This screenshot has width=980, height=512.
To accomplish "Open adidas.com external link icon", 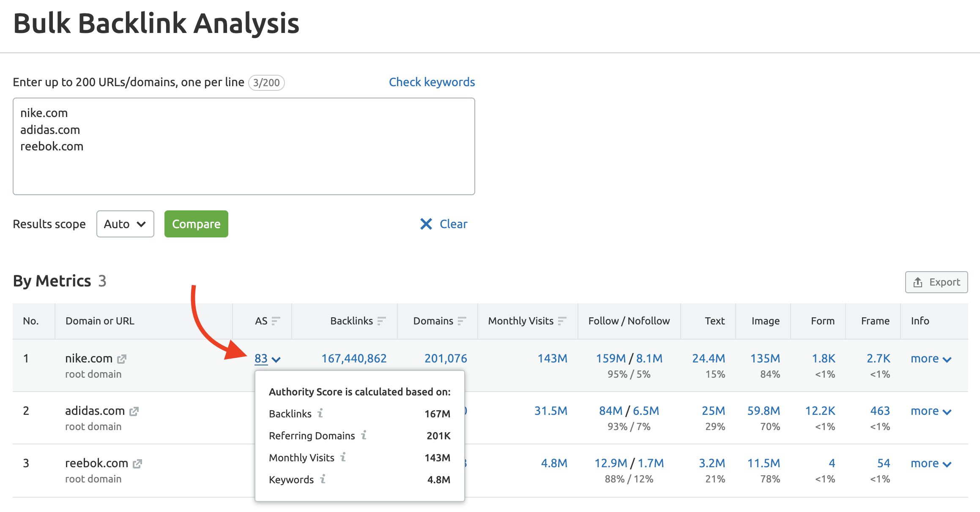I will coord(134,411).
